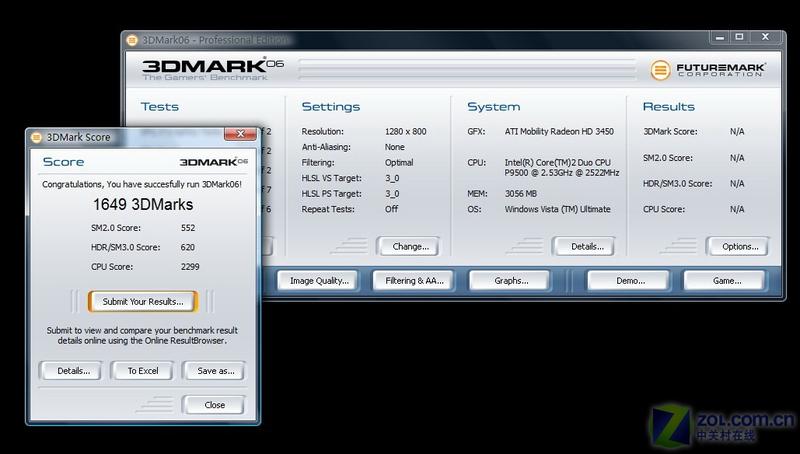This screenshot has width=800, height=454.
Task: Close 3DMark Score dialog with red X
Action: coord(240,134)
